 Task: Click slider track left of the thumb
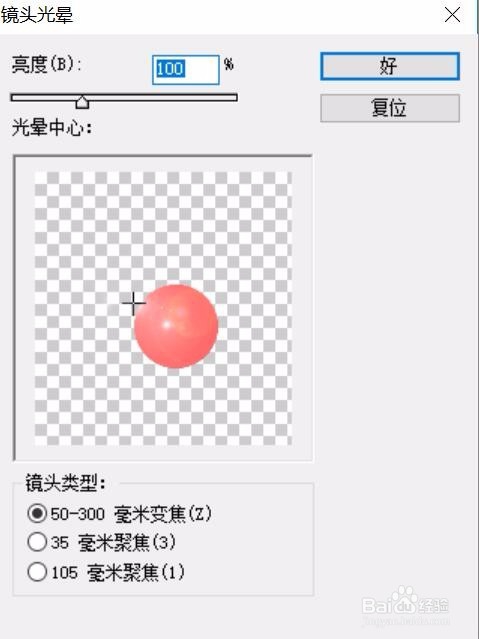pyautogui.click(x=43, y=97)
